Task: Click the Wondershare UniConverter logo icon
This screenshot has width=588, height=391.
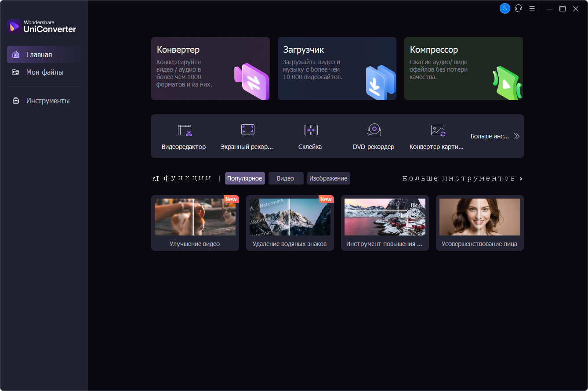Action: coord(14,26)
